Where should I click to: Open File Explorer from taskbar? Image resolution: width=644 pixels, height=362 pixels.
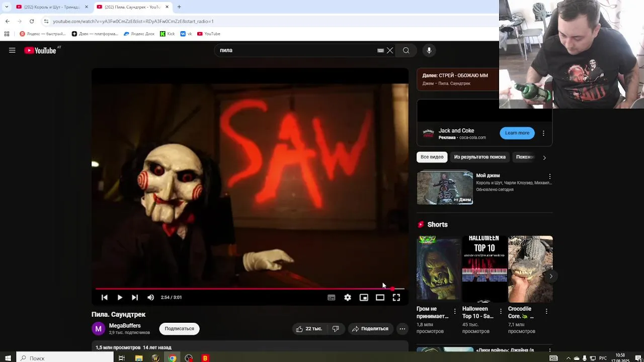pyautogui.click(x=139, y=358)
